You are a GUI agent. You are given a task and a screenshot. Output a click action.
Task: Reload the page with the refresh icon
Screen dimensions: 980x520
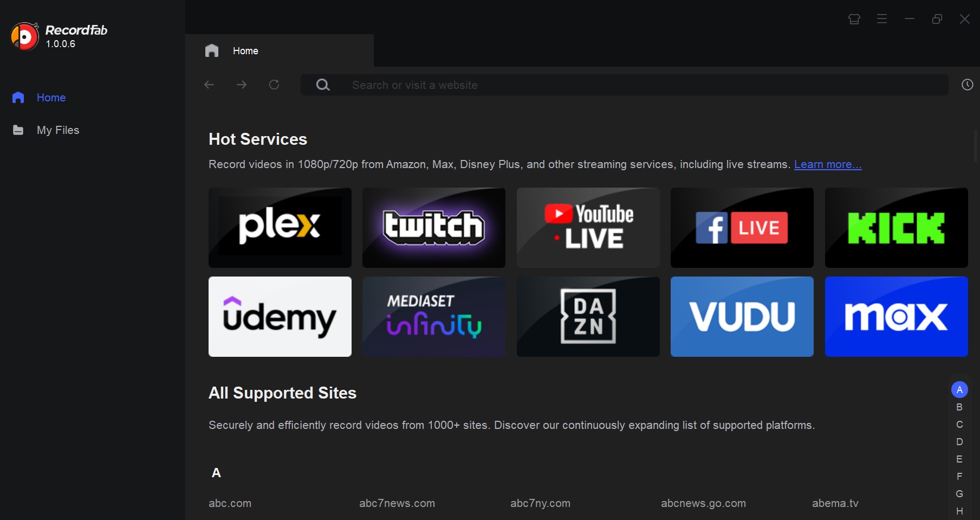pos(274,85)
